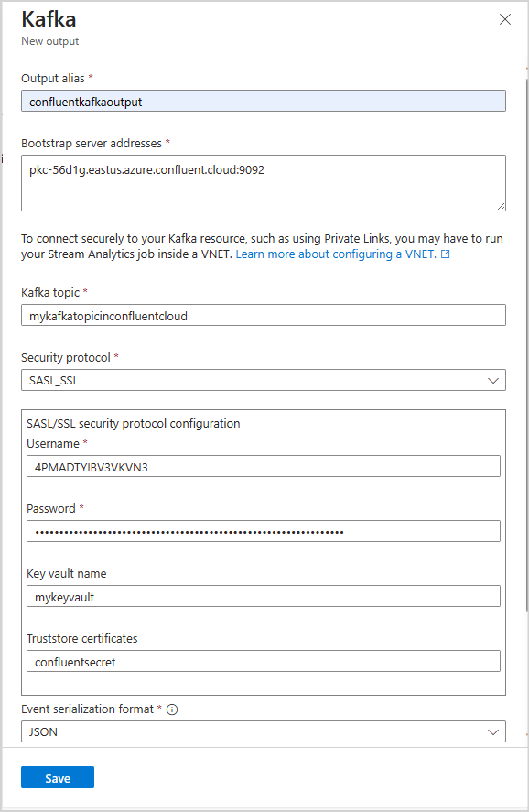The height and width of the screenshot is (812, 529).
Task: Click the Password field label
Action: click(x=51, y=509)
